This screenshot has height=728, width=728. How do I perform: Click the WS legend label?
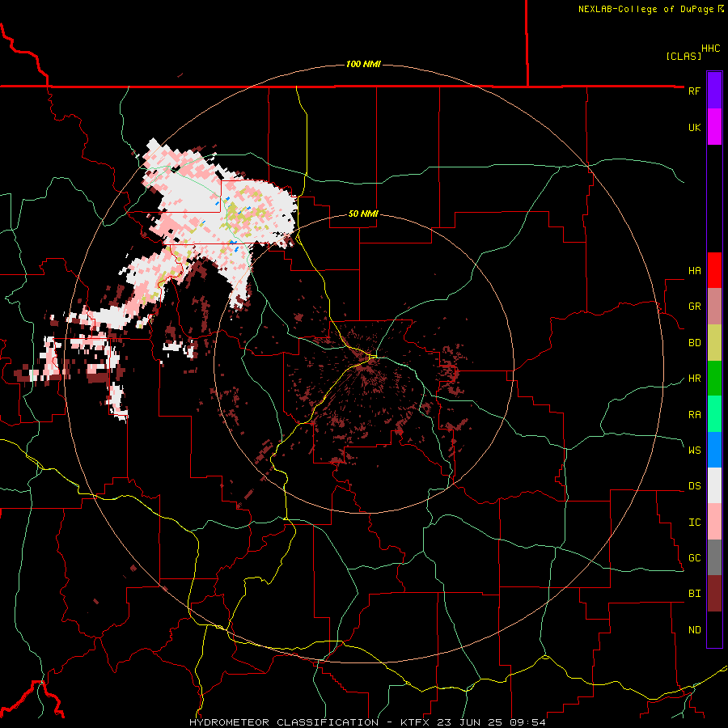click(694, 451)
